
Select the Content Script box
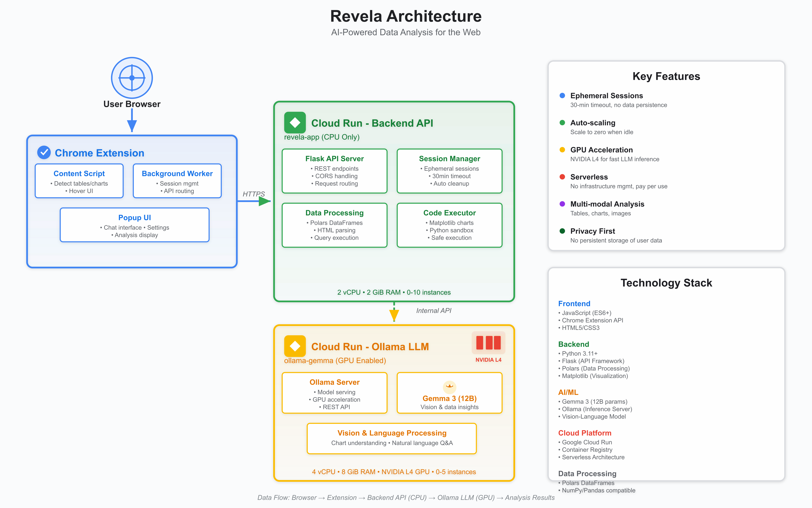(79, 181)
